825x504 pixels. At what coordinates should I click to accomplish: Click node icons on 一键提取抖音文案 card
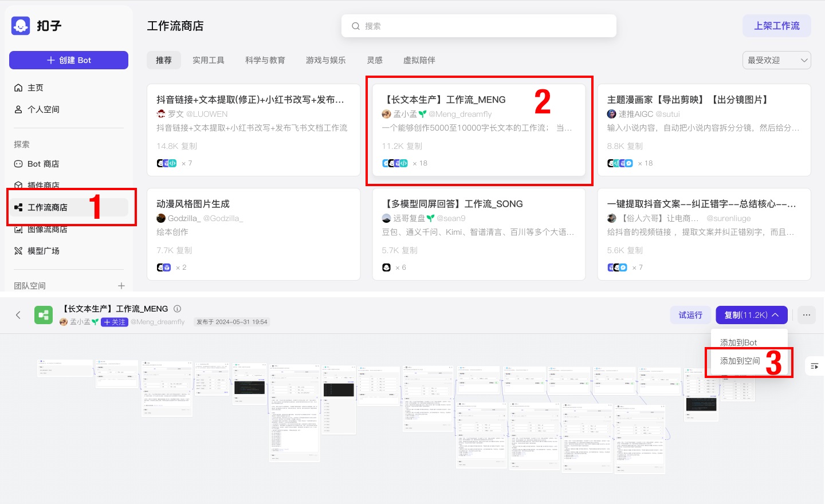point(618,267)
